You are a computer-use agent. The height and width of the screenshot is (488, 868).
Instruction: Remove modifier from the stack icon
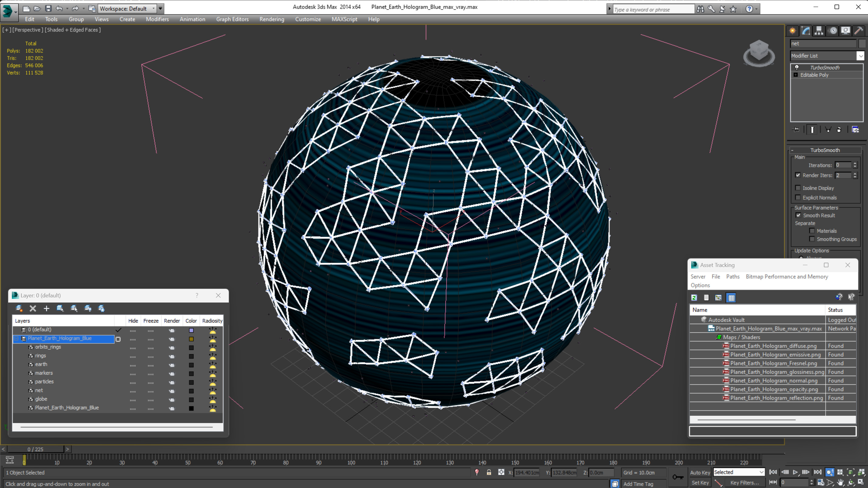(839, 129)
